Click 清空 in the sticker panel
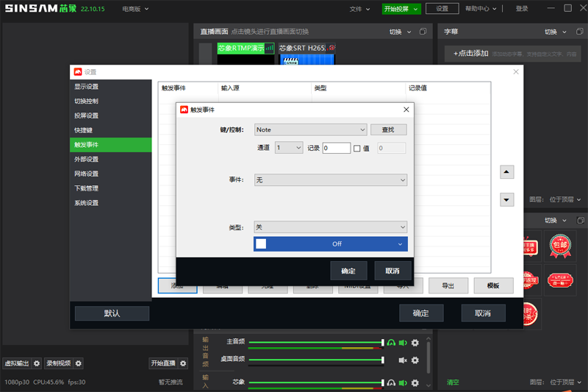Viewport: 588px width, 392px height. [x=453, y=382]
